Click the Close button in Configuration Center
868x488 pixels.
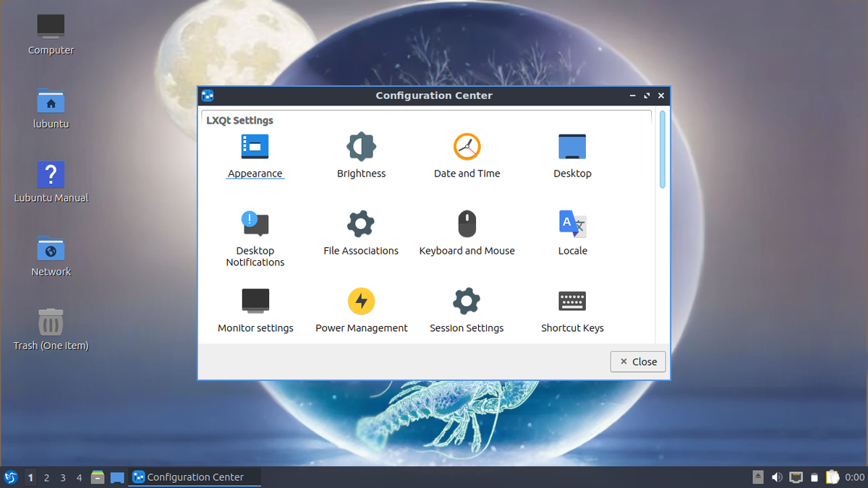[x=637, y=361]
